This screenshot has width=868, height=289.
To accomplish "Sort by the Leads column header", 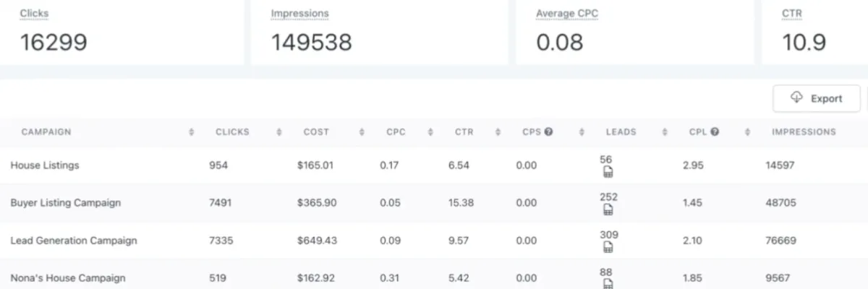I will tap(621, 132).
